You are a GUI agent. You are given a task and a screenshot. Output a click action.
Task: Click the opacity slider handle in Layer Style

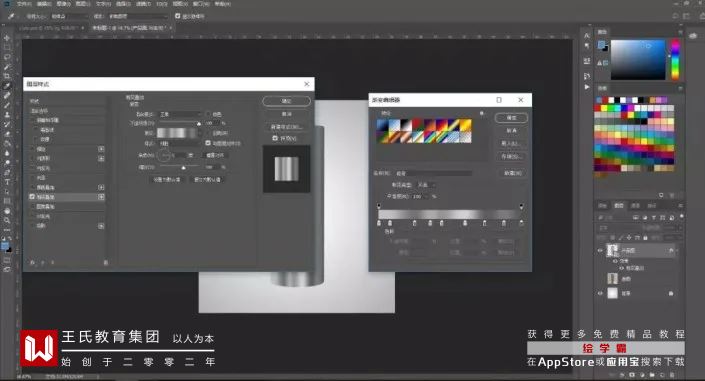coord(199,124)
